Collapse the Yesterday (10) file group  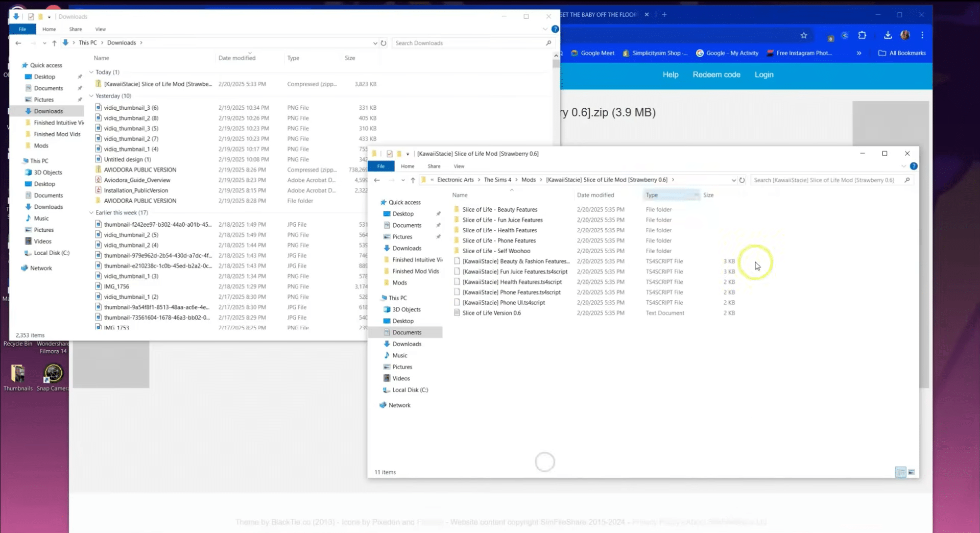tap(91, 96)
